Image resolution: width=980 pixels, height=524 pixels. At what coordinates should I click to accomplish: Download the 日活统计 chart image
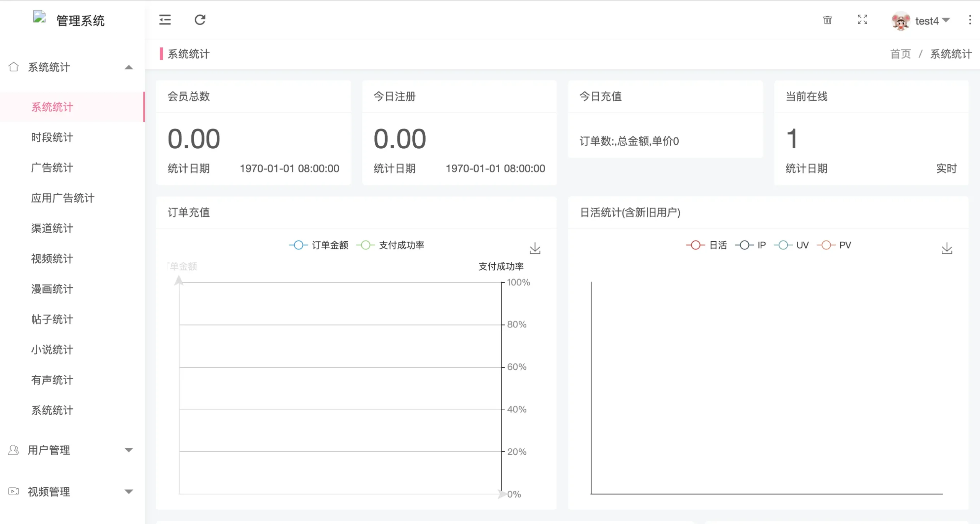[947, 248]
